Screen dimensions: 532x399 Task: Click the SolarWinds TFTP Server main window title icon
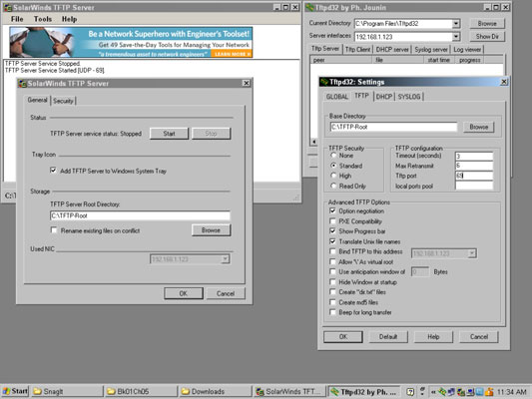7,7
